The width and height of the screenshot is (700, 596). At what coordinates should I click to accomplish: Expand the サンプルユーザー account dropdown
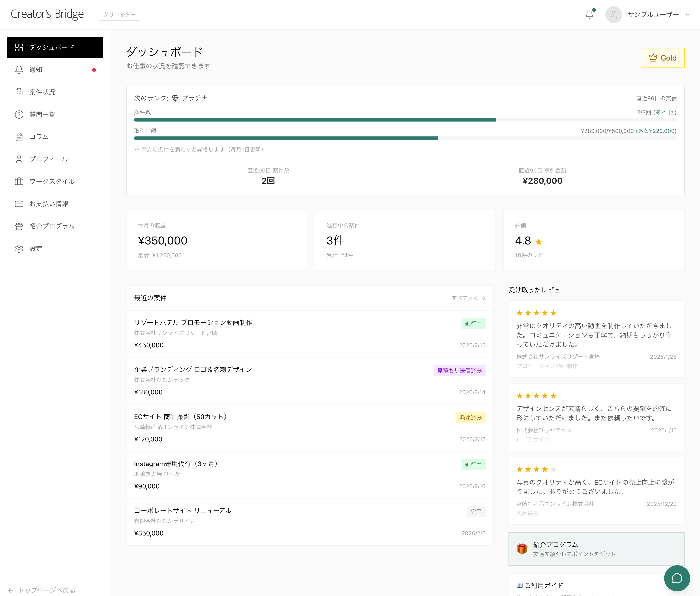(x=687, y=14)
